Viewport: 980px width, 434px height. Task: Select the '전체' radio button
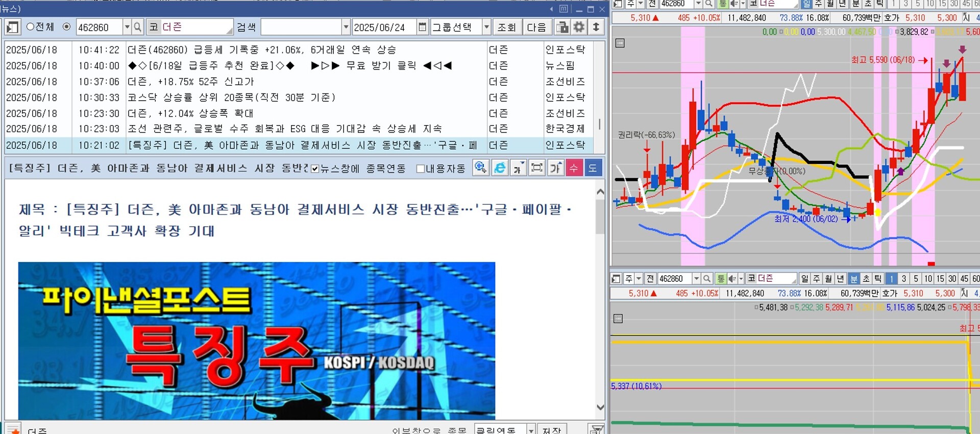point(30,27)
